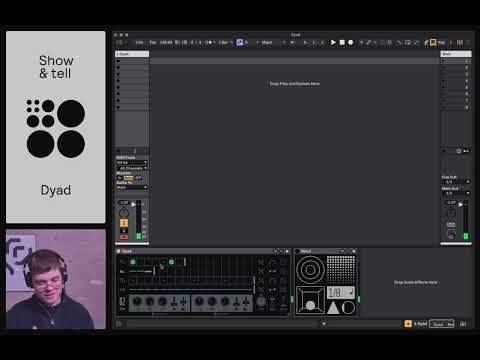Toggle the Metal device activator
Image resolution: width=480 pixels, height=360 pixels.
pyautogui.click(x=298, y=251)
